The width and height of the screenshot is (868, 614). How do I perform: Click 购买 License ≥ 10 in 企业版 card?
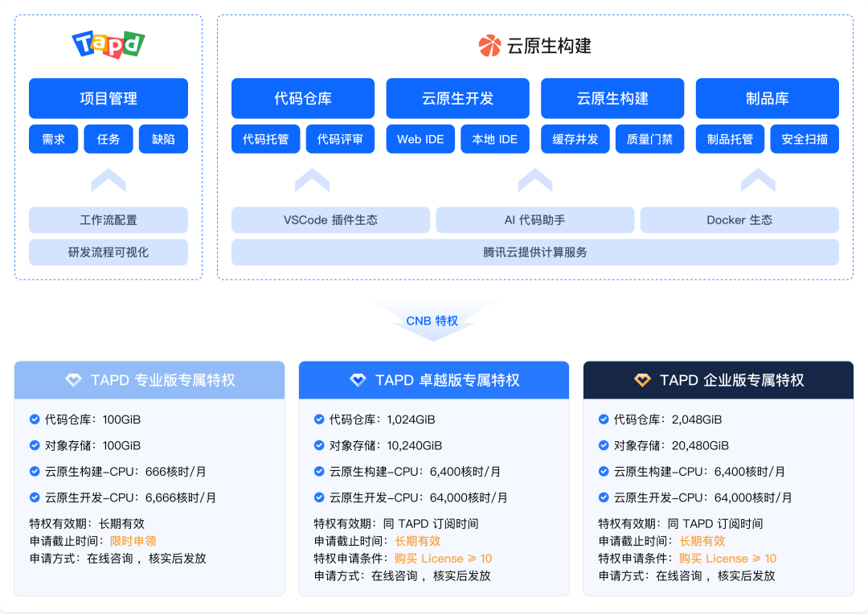pyautogui.click(x=727, y=558)
